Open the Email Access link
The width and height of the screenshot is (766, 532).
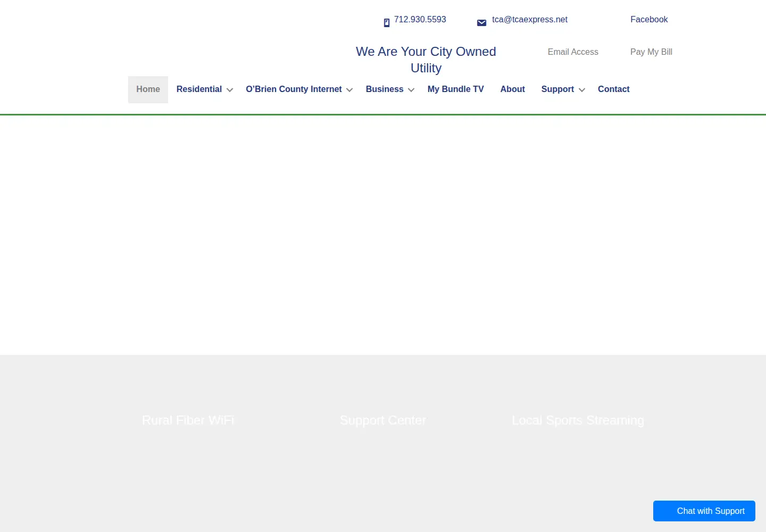573,52
